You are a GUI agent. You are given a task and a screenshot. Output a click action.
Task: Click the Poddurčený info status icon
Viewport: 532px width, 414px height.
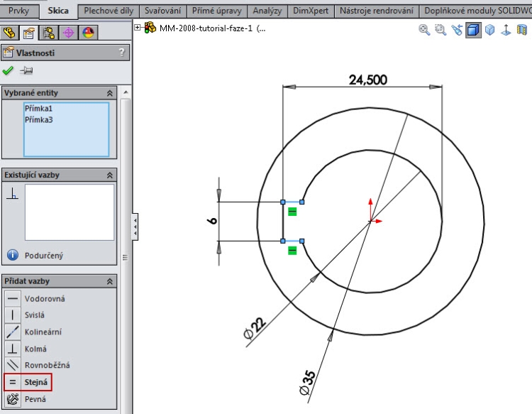tap(13, 255)
